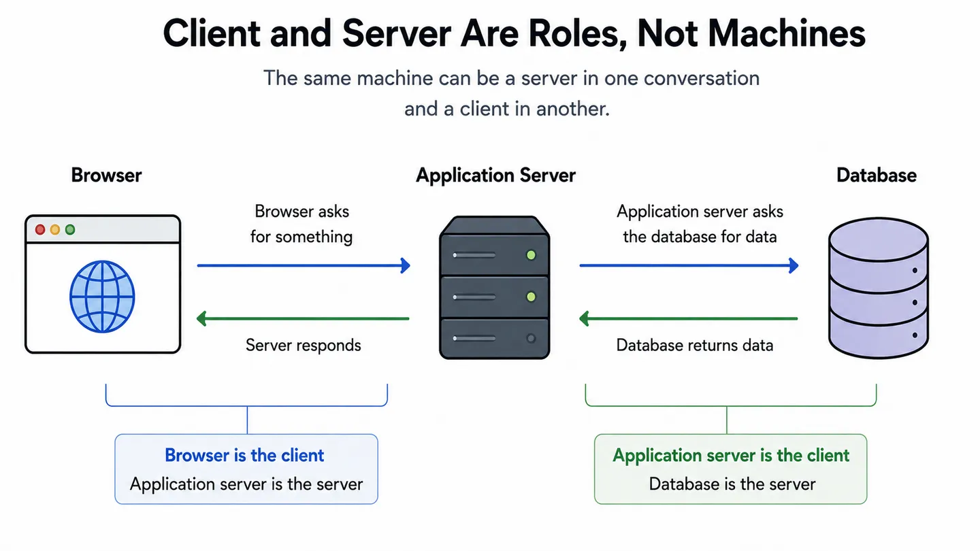980x551 pixels.
Task: Click 'Application server asks the database for data'
Action: 700,224
